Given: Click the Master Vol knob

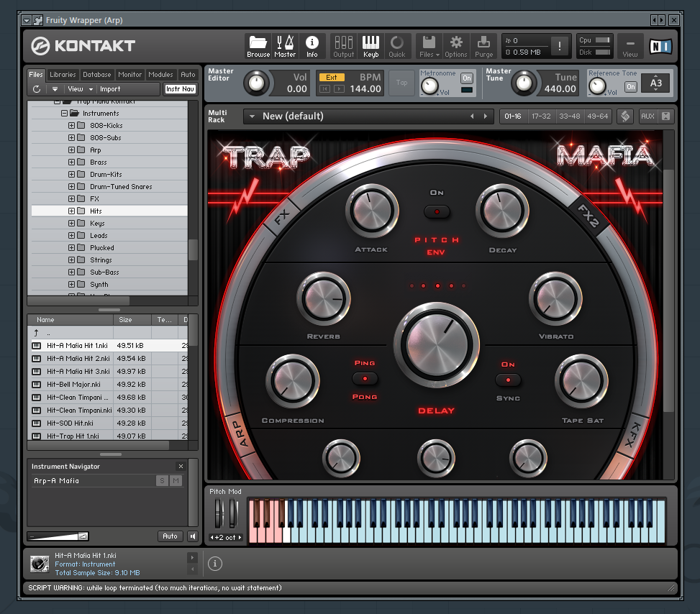Looking at the screenshot, I should pos(256,83).
